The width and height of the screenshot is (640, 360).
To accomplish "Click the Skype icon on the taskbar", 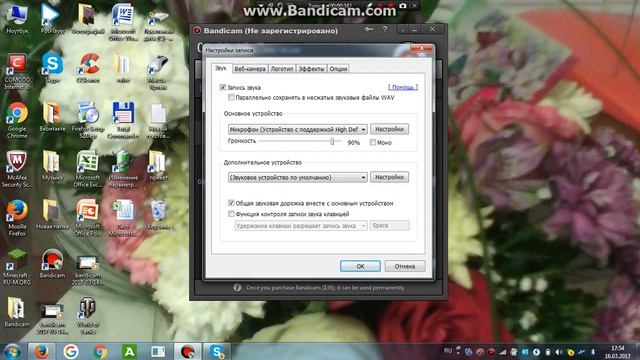I will click(x=216, y=351).
